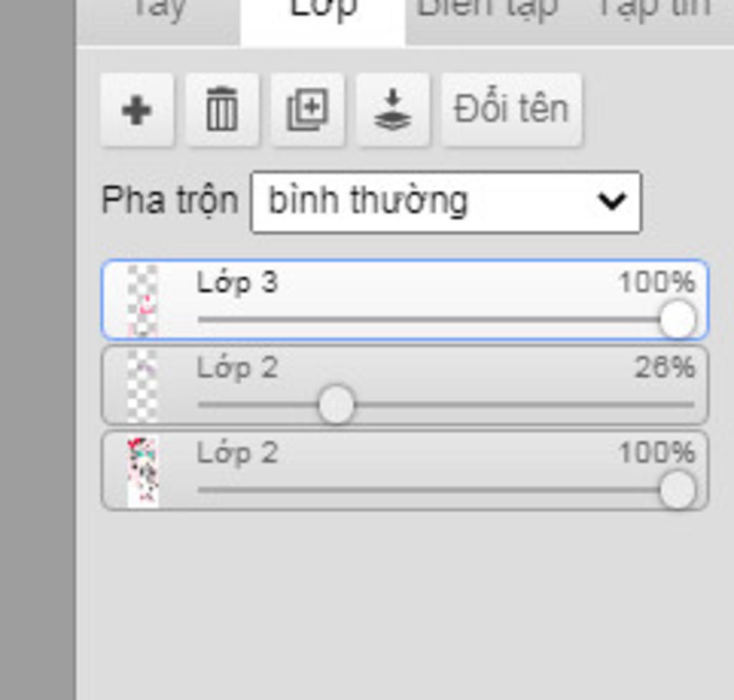Duplicate the selected layer icon
The height and width of the screenshot is (700, 734).
(x=308, y=110)
